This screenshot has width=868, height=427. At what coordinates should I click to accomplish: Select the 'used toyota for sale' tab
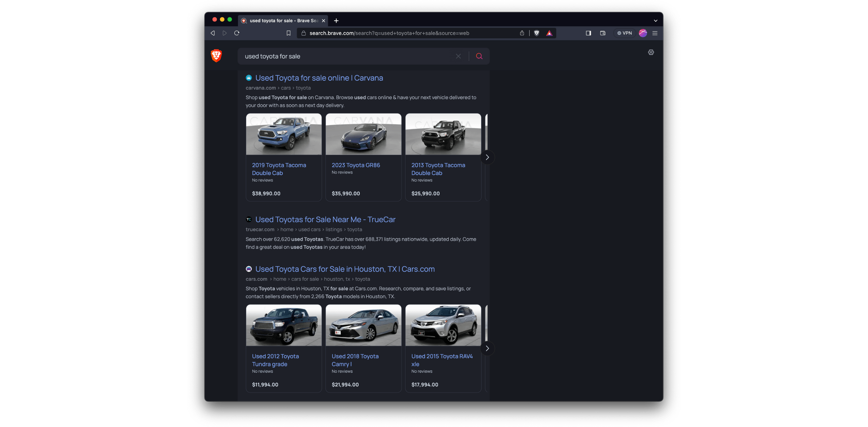point(284,21)
